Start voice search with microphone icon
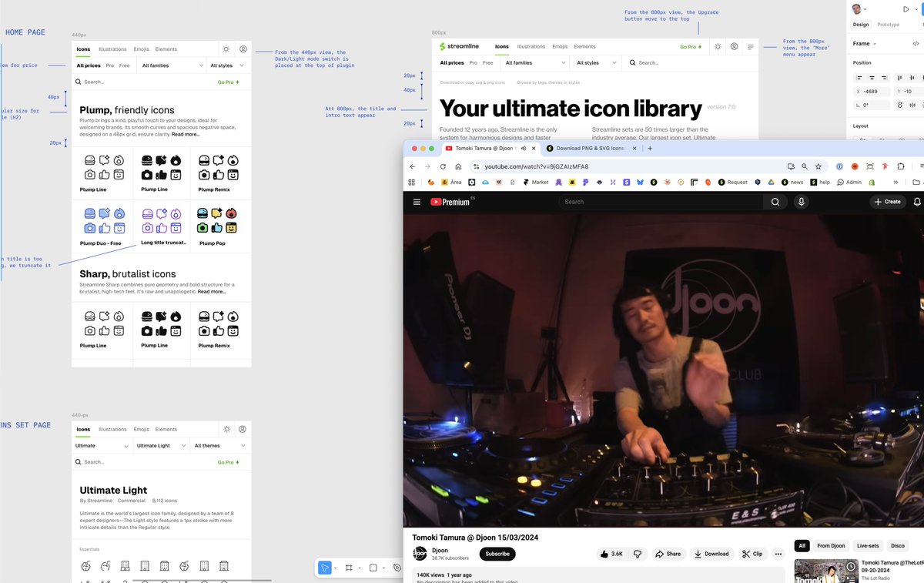924x583 pixels. click(802, 202)
